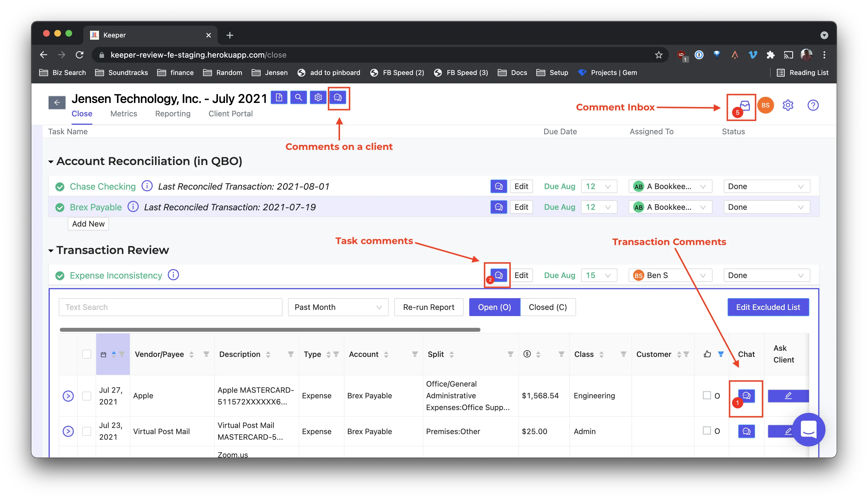Click the BS user avatar
Viewport: 868px width, 499px height.
click(765, 105)
